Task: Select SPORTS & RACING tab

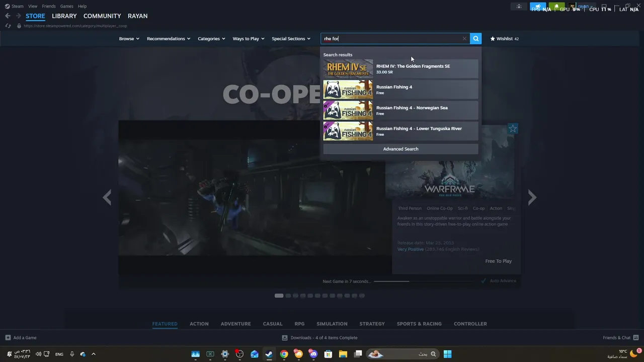Action: (x=419, y=324)
